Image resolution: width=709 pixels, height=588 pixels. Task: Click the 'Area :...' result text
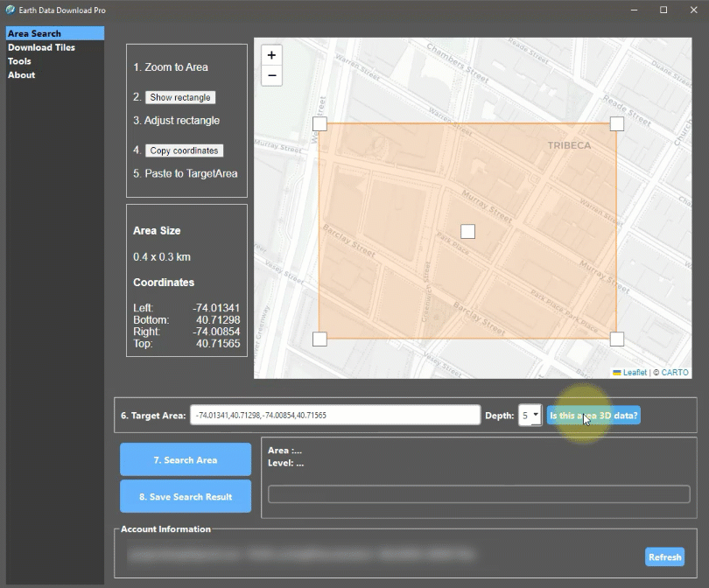pyautogui.click(x=284, y=450)
